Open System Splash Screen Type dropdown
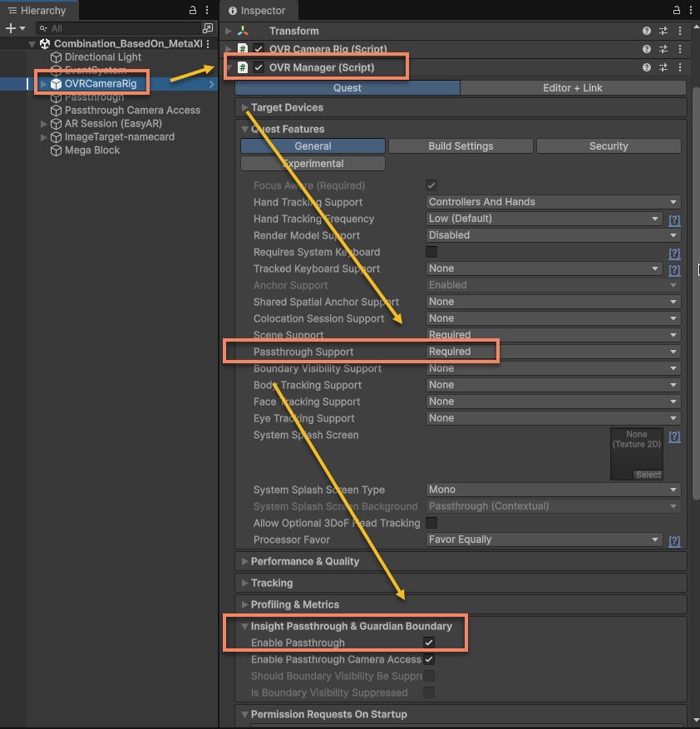This screenshot has width=700, height=729. point(553,490)
